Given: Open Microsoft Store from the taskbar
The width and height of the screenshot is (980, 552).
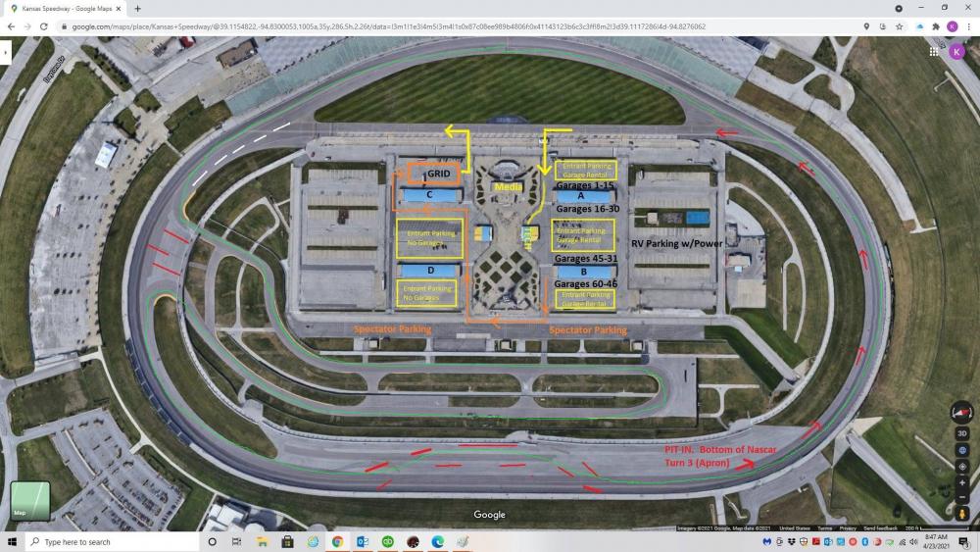Looking at the screenshot, I should click(x=287, y=541).
